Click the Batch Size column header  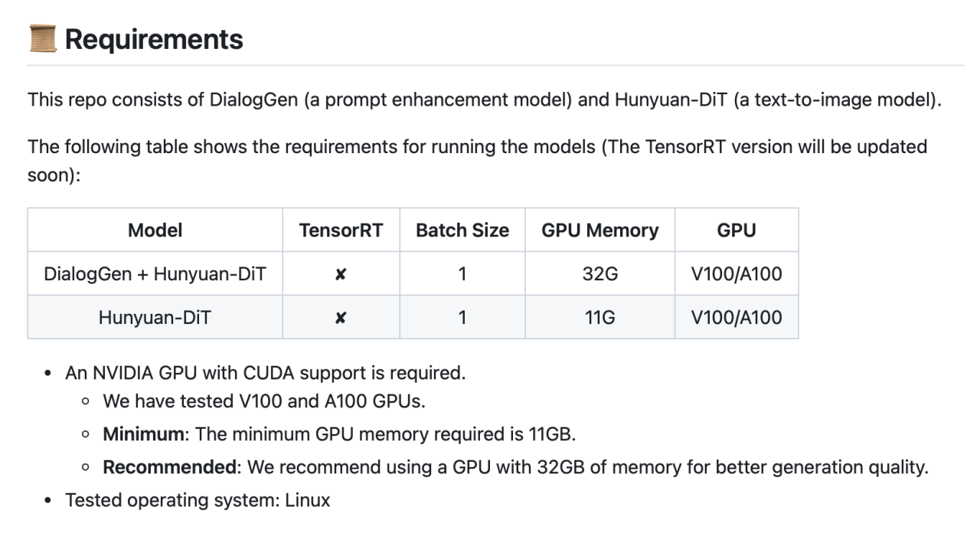(x=462, y=230)
